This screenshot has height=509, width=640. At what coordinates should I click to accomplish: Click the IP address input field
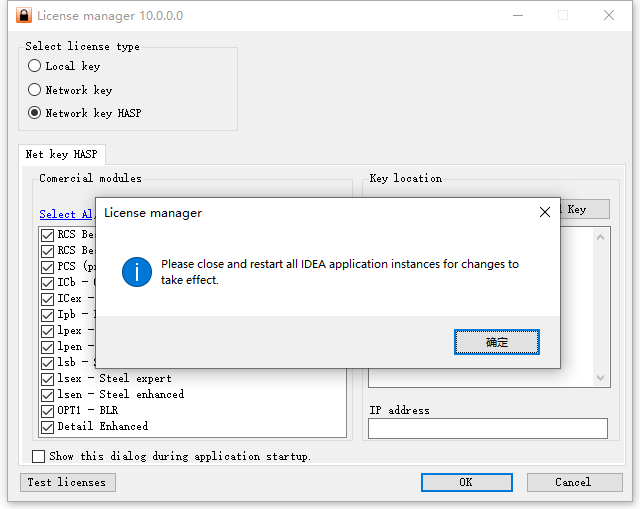488,429
